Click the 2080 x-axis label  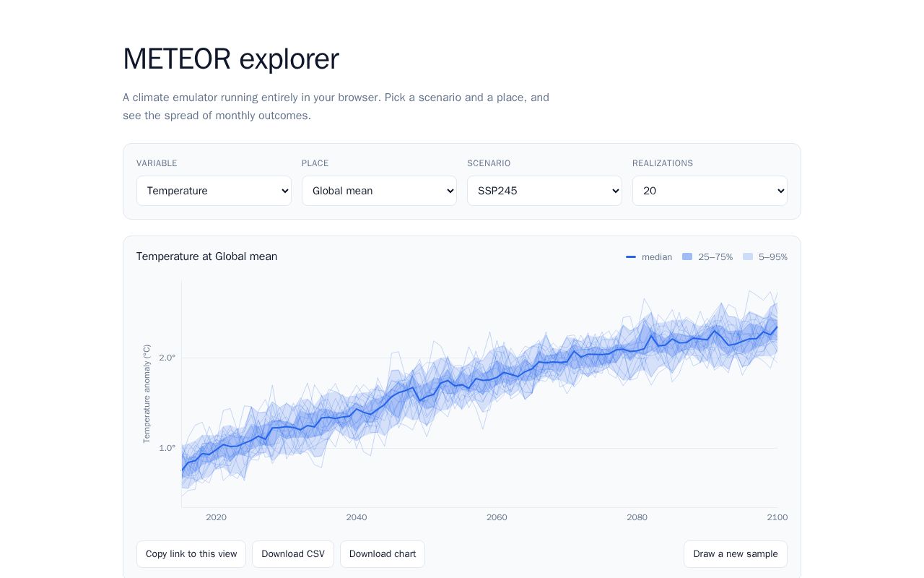(637, 517)
